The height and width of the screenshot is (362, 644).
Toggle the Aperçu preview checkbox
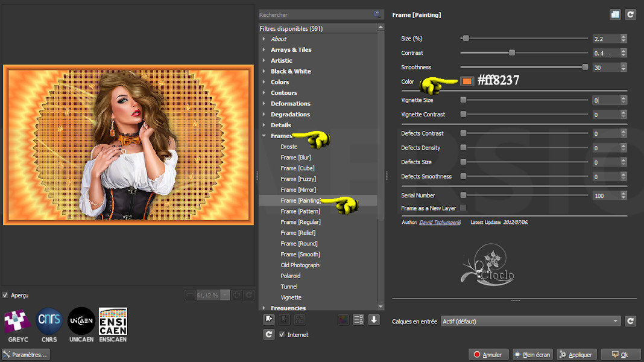[5, 295]
